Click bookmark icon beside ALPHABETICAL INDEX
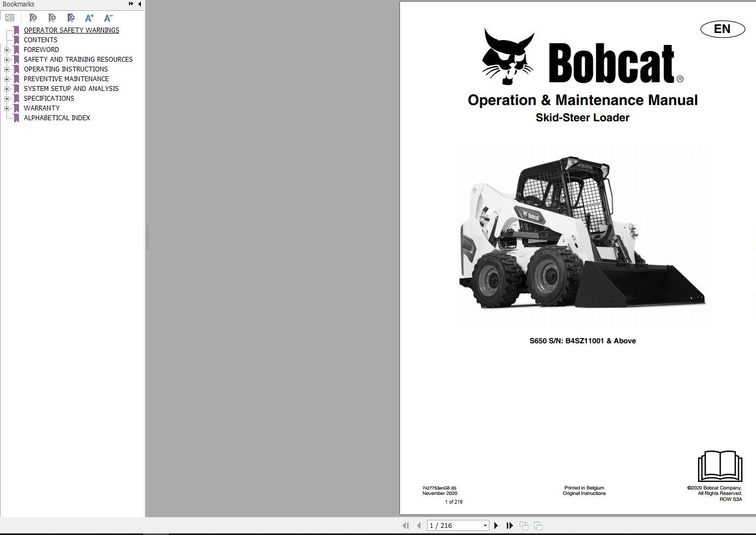This screenshot has height=535, width=756. pos(16,118)
